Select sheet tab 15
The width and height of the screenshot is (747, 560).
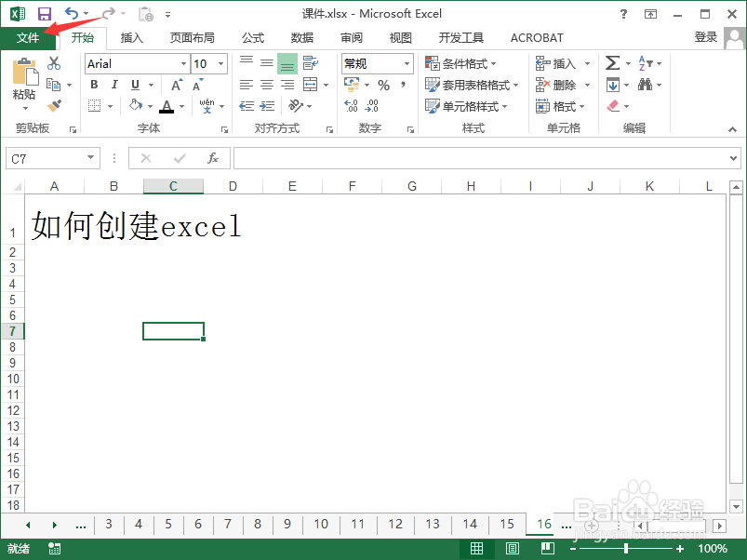tap(507, 525)
